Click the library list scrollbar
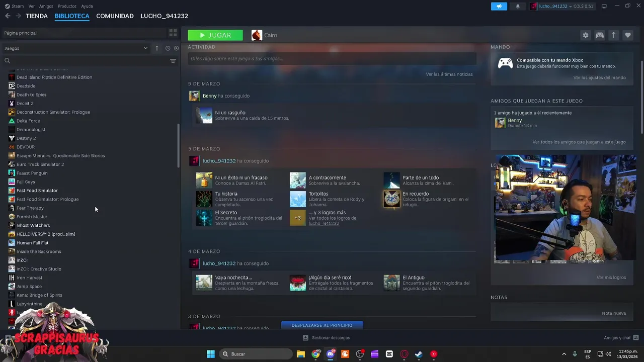The width and height of the screenshot is (644, 362). [178, 146]
